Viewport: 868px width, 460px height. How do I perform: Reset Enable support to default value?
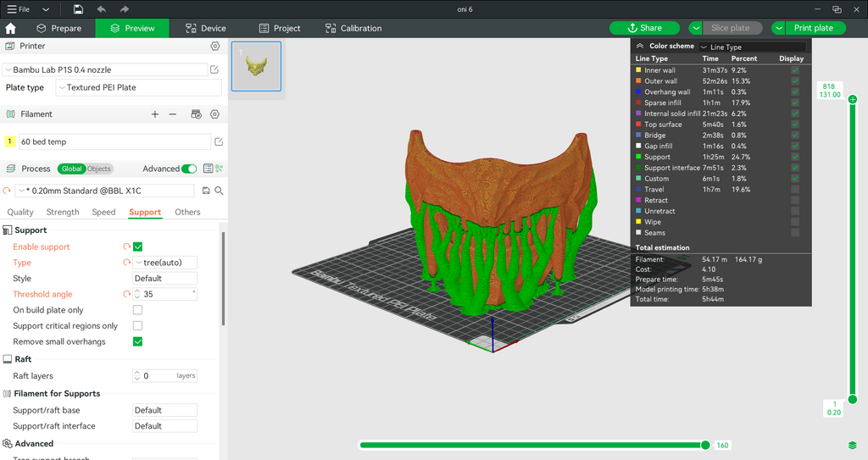pos(127,247)
